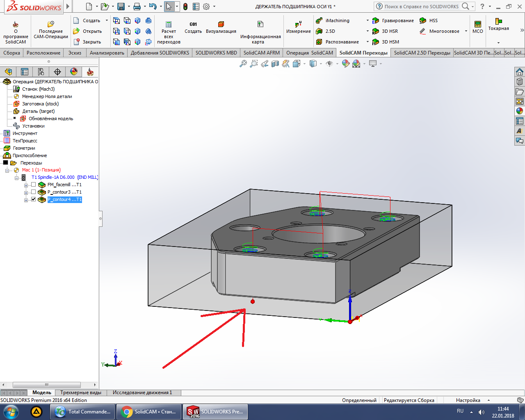Create an iMachining operation
Image resolution: width=525 pixels, height=420 pixels.
coord(333,21)
